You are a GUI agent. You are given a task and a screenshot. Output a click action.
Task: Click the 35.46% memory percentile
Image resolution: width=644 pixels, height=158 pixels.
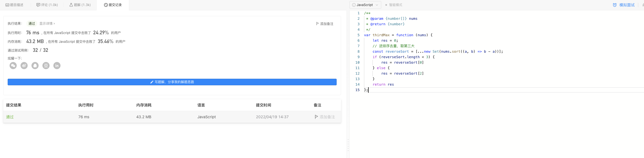click(x=106, y=41)
